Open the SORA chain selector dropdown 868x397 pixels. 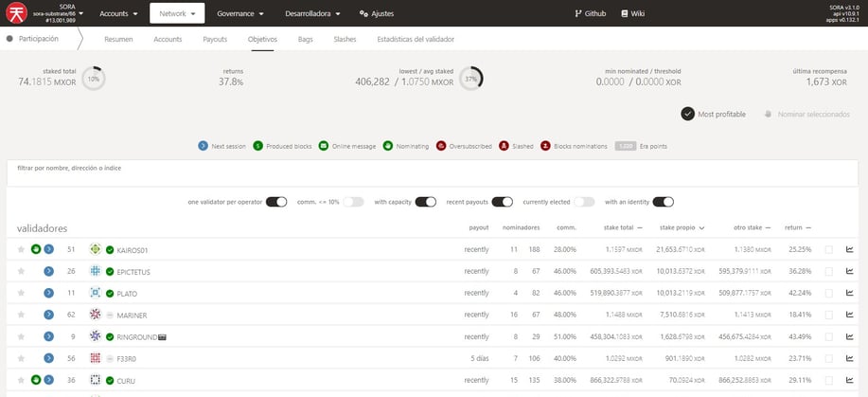58,13
